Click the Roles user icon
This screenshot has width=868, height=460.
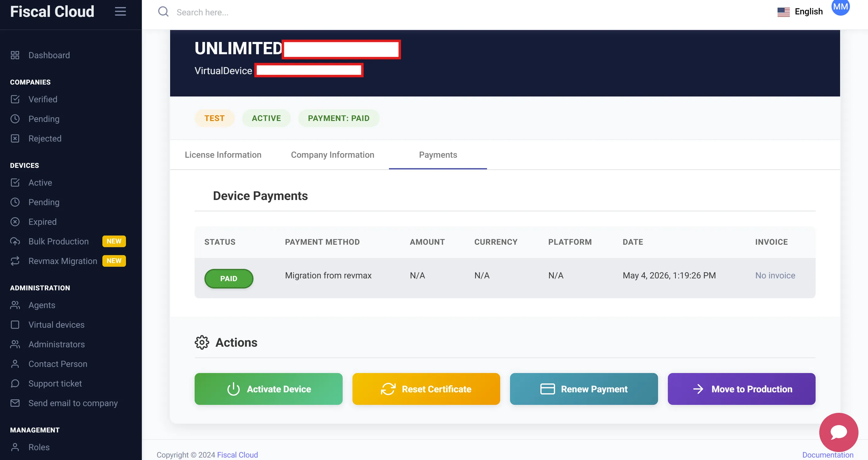point(15,447)
